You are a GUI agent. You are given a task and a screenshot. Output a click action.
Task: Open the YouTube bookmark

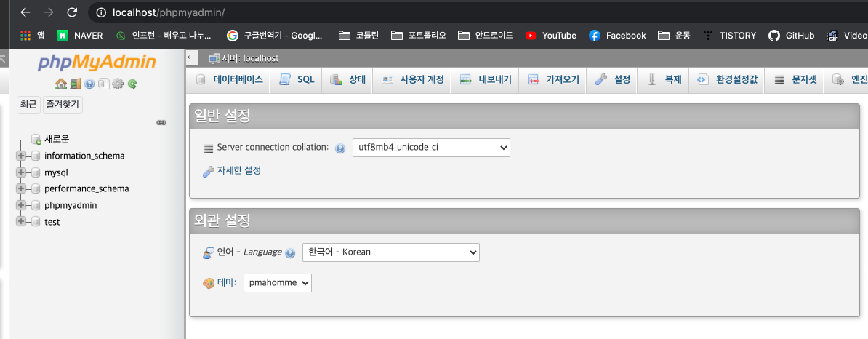click(x=551, y=36)
